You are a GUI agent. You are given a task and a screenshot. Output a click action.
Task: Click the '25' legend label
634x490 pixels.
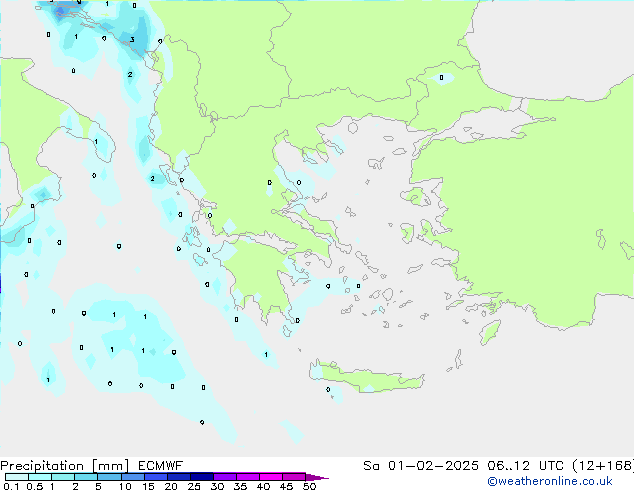[x=194, y=486]
